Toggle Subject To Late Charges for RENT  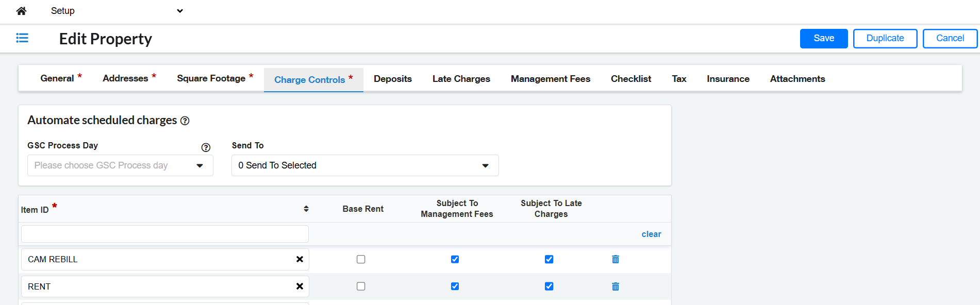coord(549,286)
